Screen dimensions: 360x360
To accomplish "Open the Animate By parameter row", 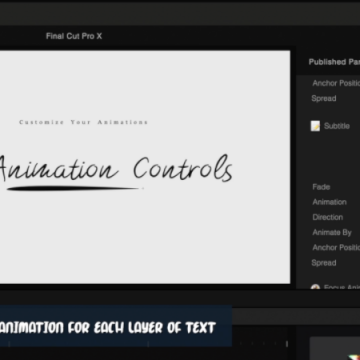I will [332, 232].
